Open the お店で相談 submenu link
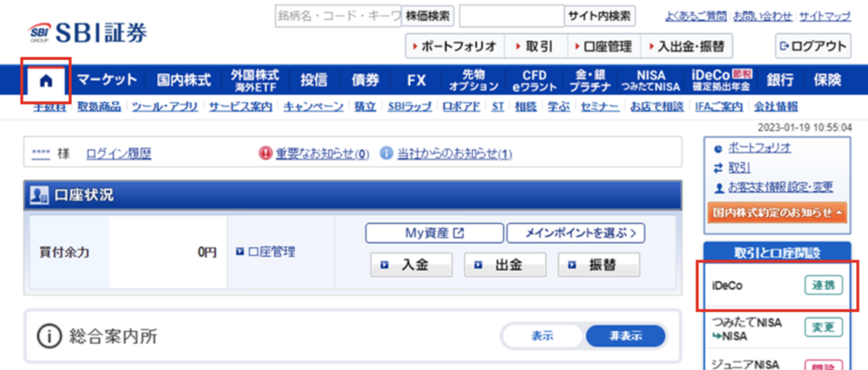 pyautogui.click(x=657, y=106)
